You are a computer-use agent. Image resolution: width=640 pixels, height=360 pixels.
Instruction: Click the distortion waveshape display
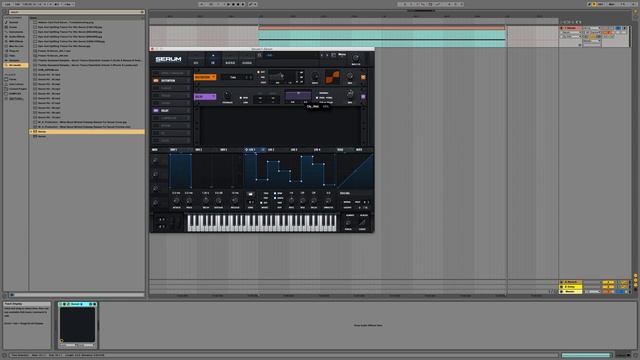pos(332,77)
